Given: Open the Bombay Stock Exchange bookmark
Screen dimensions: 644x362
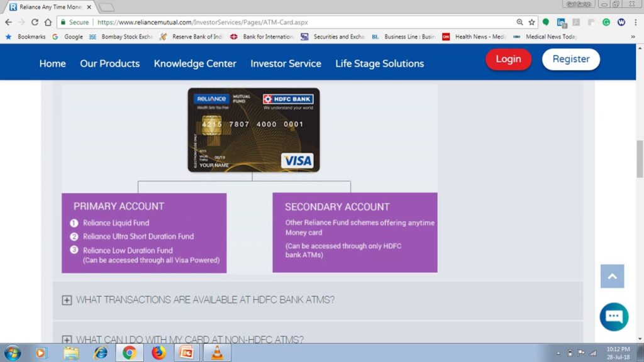Looking at the screenshot, I should (121, 37).
